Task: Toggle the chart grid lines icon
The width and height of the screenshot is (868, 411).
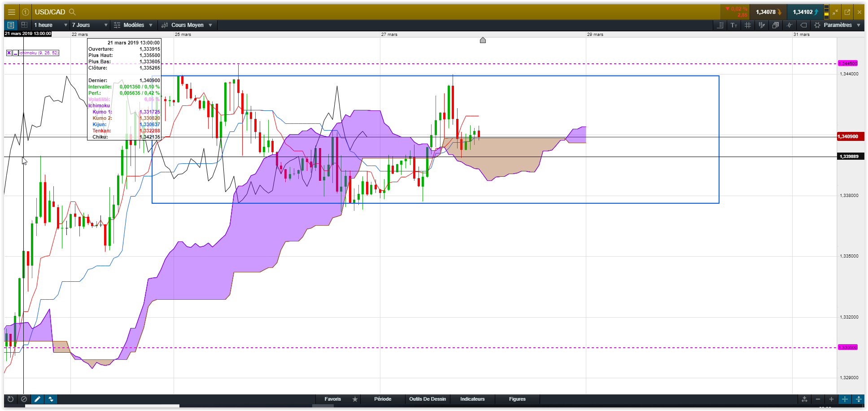Action: [748, 25]
